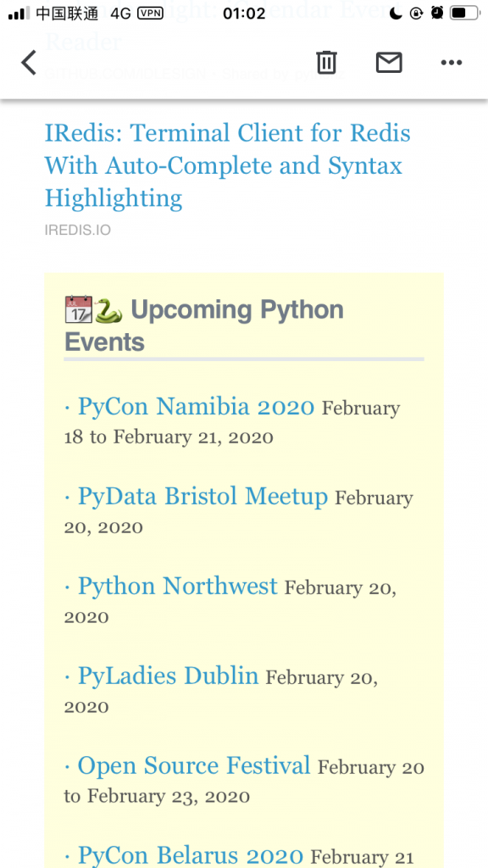Viewport: 488px width, 868px height.
Task: Tap the snake emoji in the events heading
Action: 108,310
